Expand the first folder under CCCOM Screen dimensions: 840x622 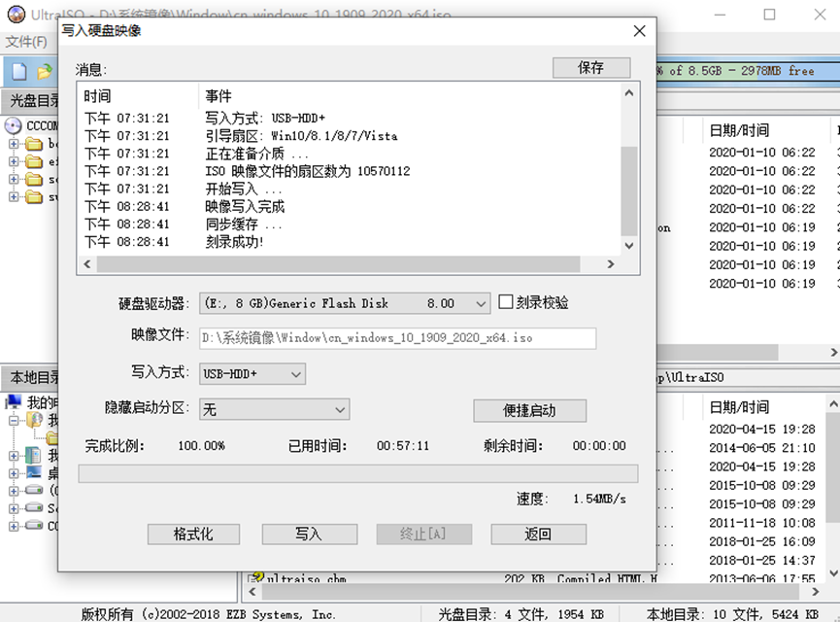(x=14, y=144)
